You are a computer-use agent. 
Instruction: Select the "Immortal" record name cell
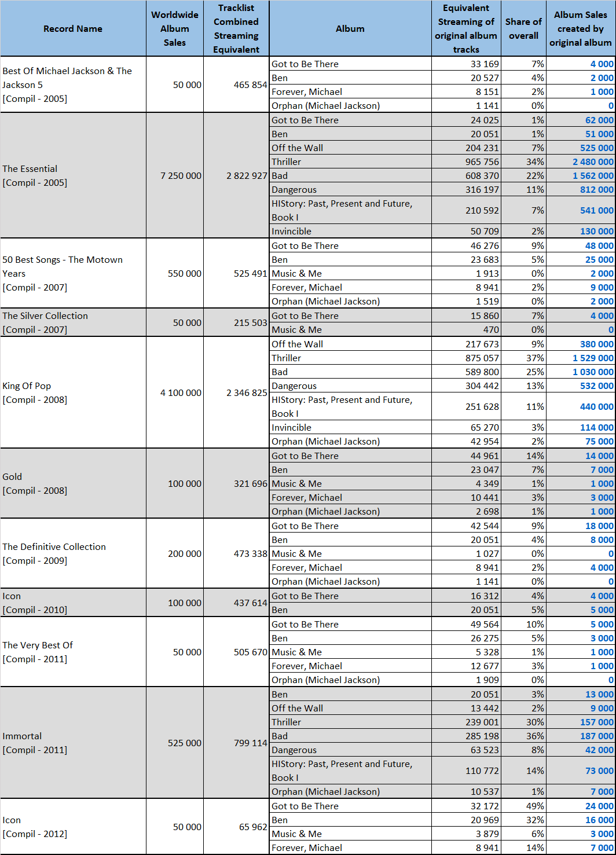click(73, 743)
